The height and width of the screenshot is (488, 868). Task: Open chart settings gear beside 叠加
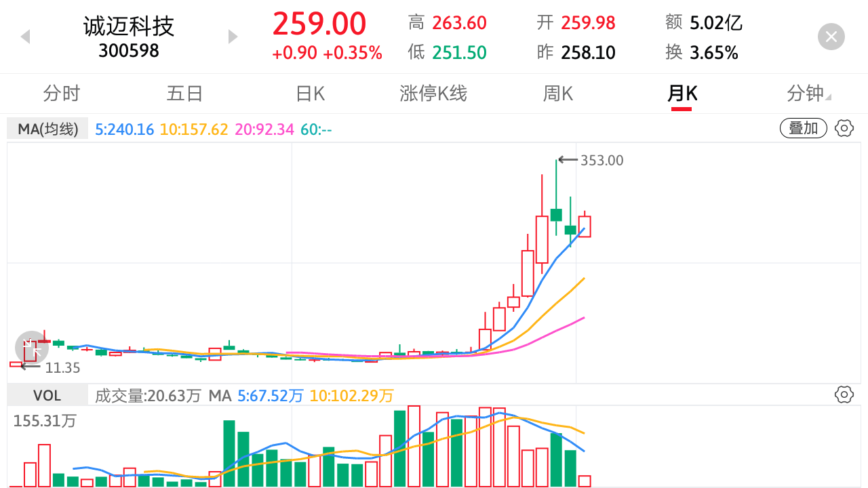coord(844,128)
